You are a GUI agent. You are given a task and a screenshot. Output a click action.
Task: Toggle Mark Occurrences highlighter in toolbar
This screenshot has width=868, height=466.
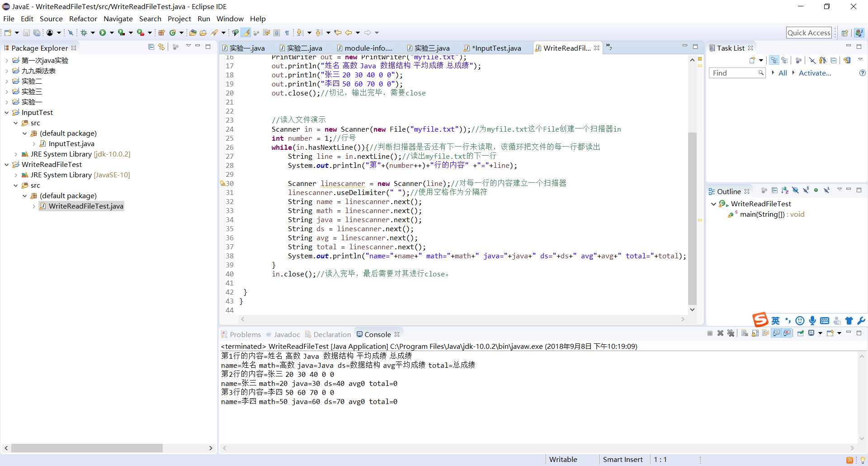245,33
